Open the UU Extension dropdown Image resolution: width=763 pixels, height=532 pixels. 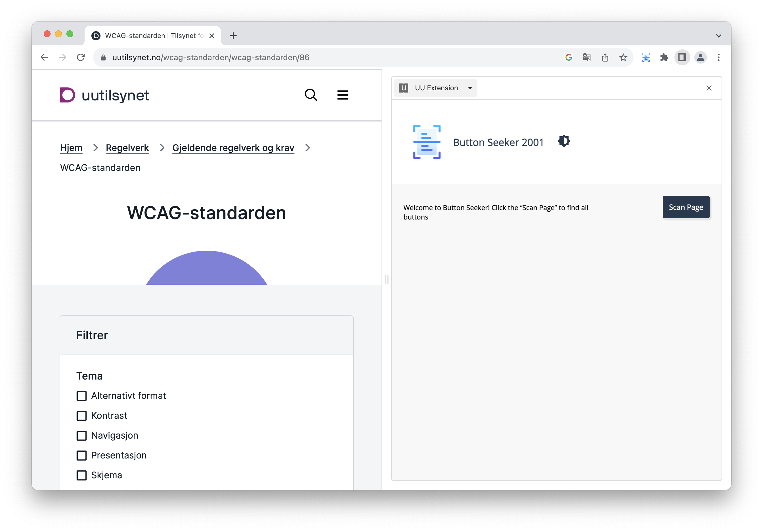(x=435, y=88)
